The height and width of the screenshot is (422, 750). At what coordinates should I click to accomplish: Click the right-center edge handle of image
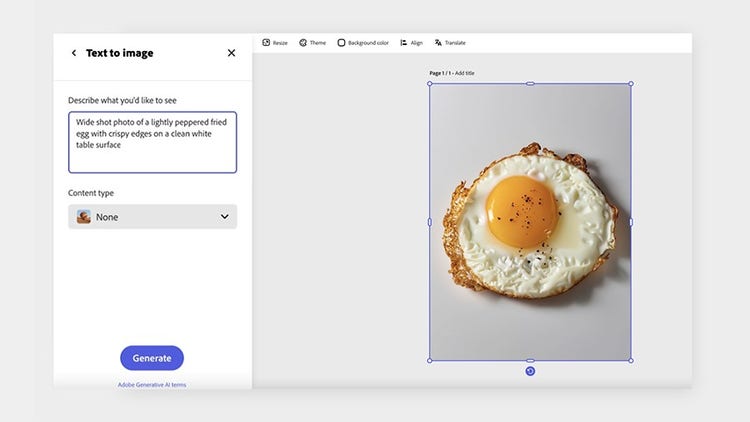[631, 222]
